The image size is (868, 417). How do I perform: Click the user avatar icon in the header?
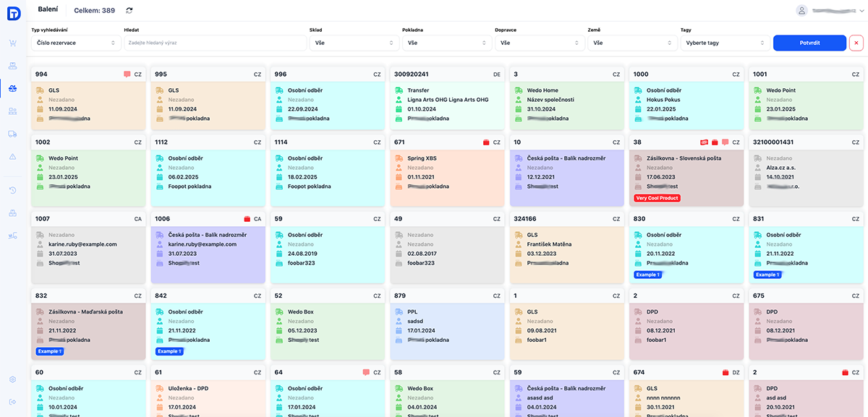click(801, 11)
